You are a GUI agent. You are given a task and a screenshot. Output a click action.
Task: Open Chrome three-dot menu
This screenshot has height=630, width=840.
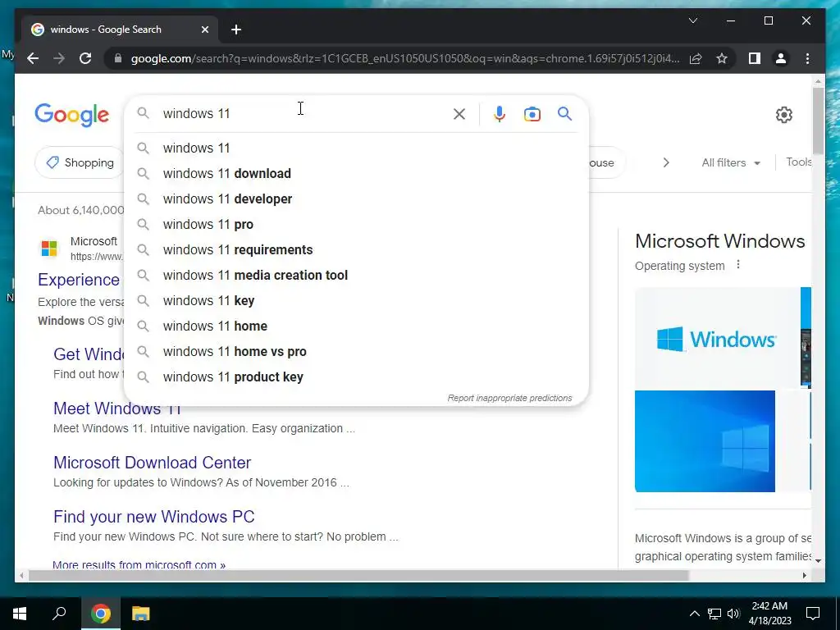pyautogui.click(x=807, y=58)
